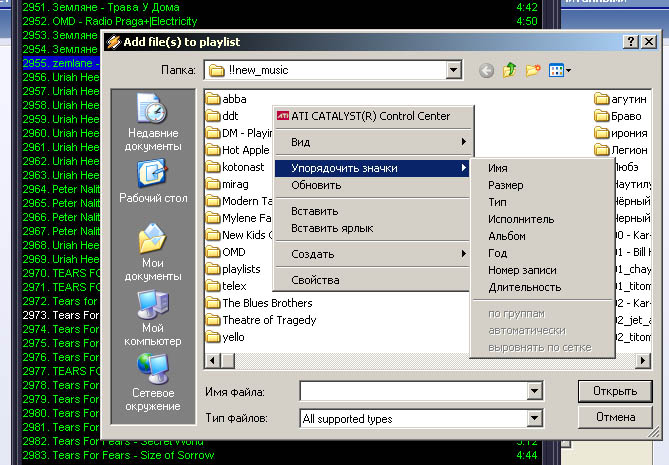Choose Вставить ярлык in context menu

372,228
